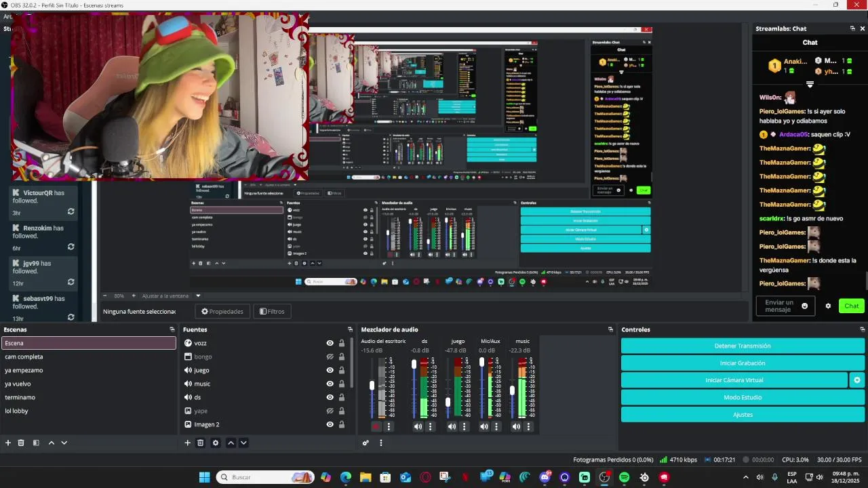Hide the vozz source

pyautogui.click(x=330, y=343)
